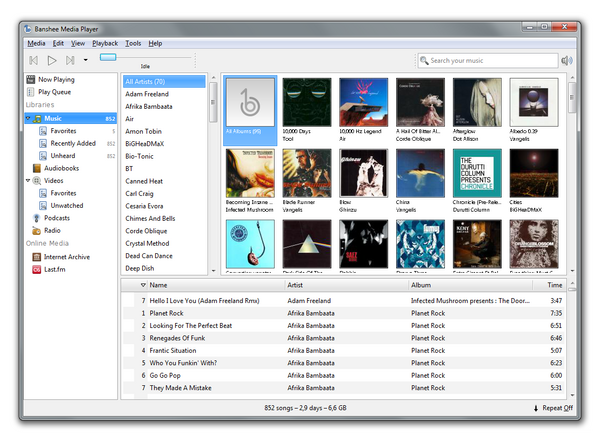Open the View menu
This screenshot has height=441, width=600.
click(x=78, y=43)
